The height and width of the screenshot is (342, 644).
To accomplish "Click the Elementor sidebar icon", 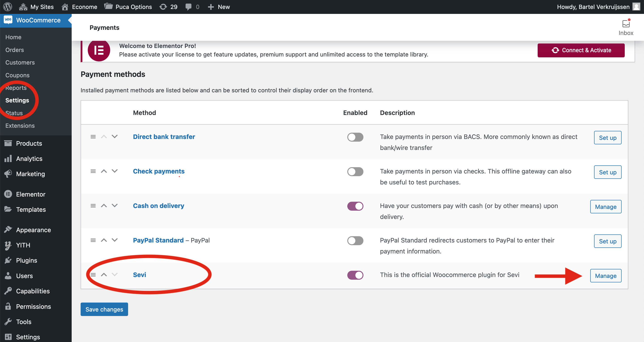I will click(x=8, y=194).
